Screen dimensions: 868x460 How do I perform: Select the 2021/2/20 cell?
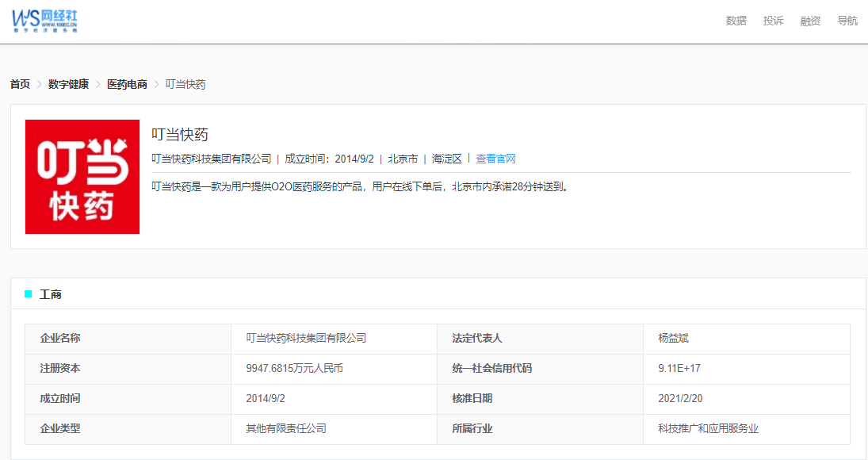[x=747, y=399]
